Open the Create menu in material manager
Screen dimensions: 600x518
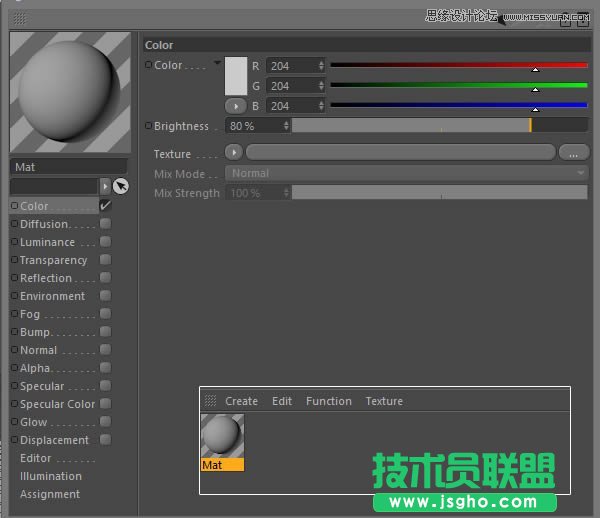click(241, 401)
